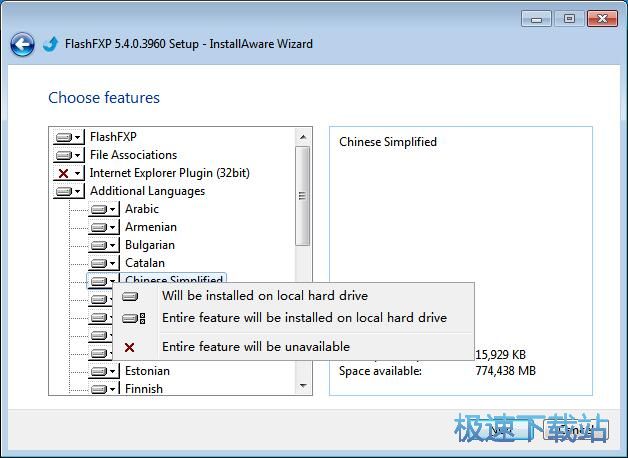The image size is (628, 458).
Task: Click the 'Choose features' heading
Action: click(x=104, y=98)
